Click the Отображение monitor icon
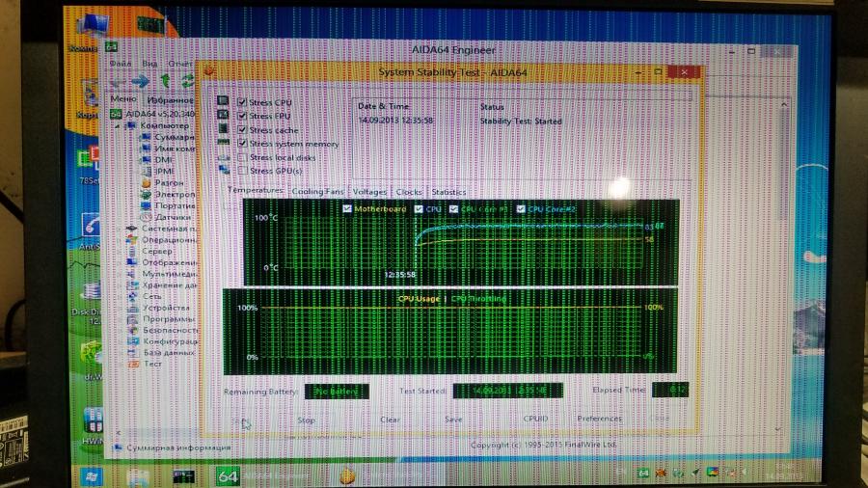Viewport: 868px width, 488px height. (132, 262)
